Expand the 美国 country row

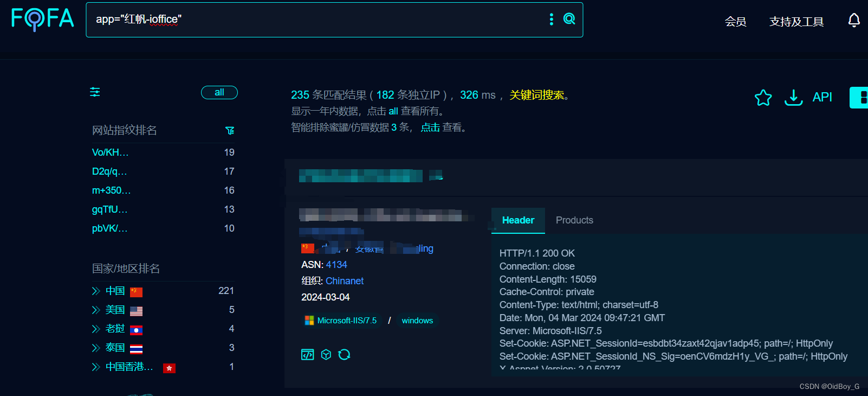[x=96, y=310]
